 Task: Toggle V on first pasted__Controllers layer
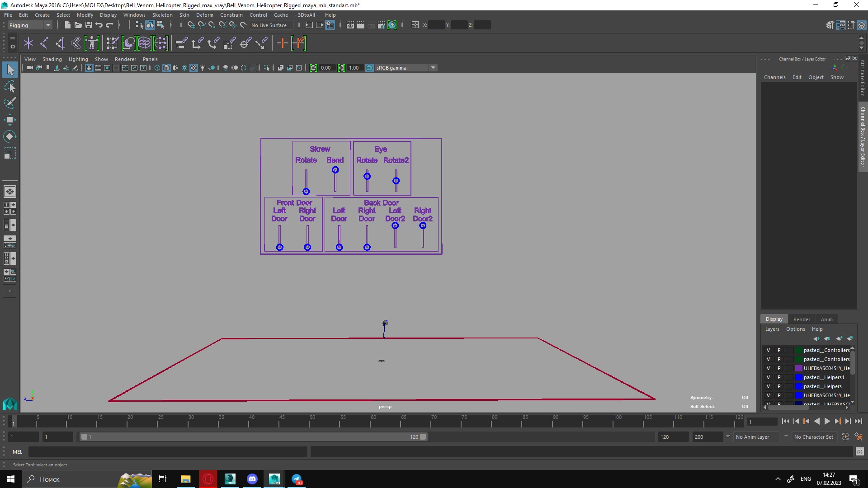[768, 350]
